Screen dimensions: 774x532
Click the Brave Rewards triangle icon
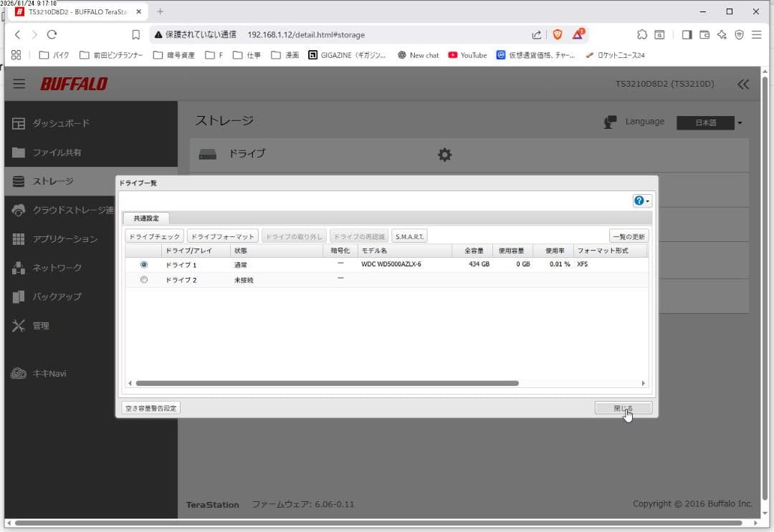578,34
